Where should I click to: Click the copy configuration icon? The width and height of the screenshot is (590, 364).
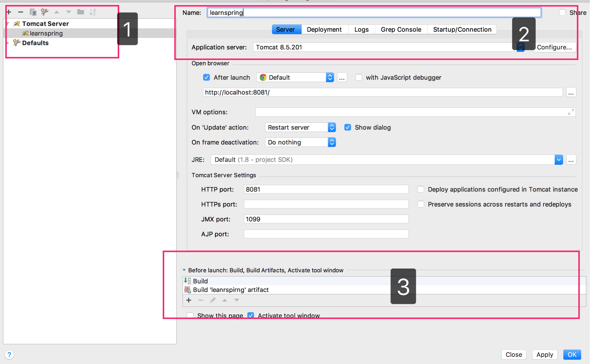[33, 12]
